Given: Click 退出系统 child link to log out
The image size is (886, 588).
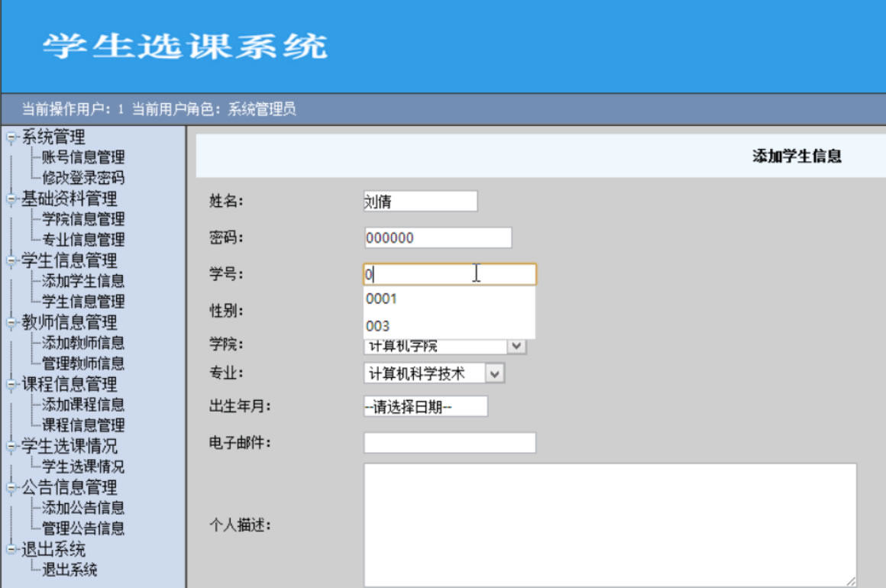Looking at the screenshot, I should [x=69, y=570].
